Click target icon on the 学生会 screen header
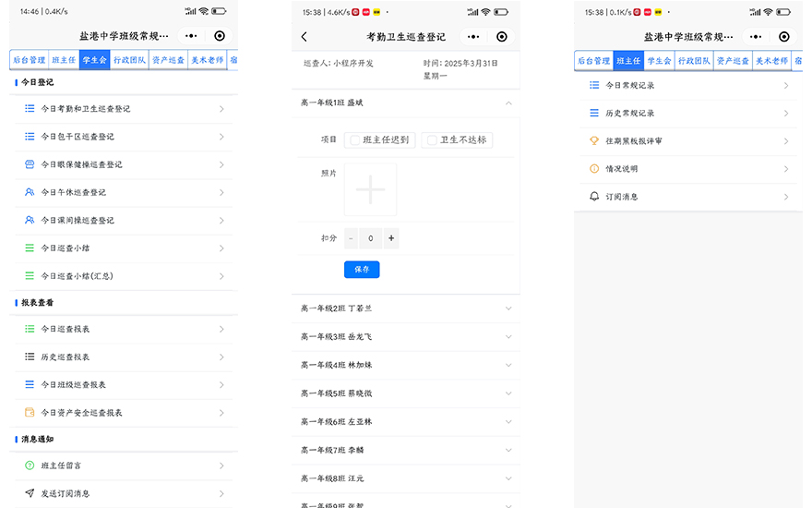The image size is (812, 508). [x=220, y=36]
